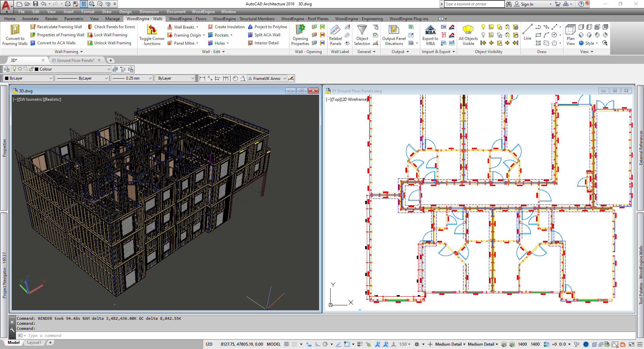Switch to WoodEngine - Roof Planes tab
The image size is (644, 349).
tap(305, 19)
